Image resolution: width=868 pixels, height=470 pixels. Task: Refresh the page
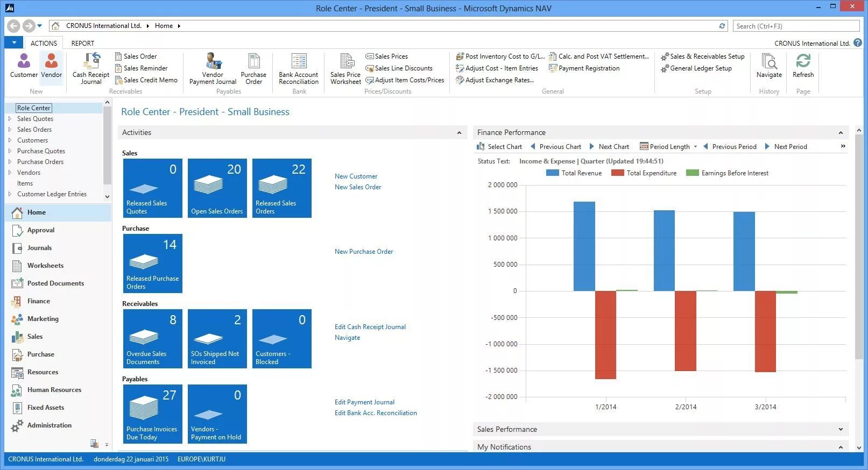pos(803,66)
